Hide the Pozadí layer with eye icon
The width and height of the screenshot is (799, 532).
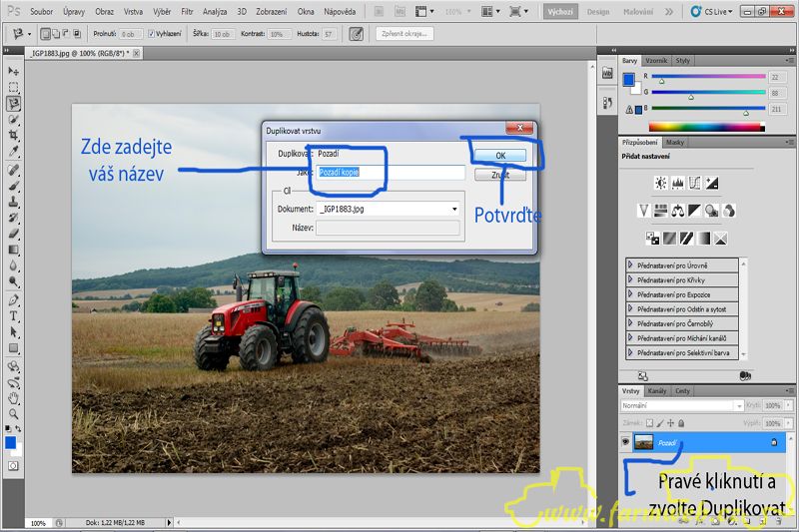click(x=624, y=442)
